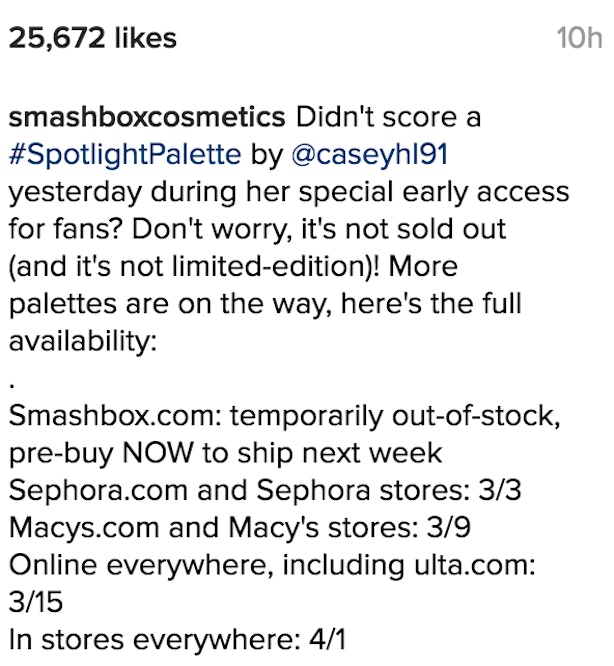Click the Macys.com text in caption

[84, 528]
